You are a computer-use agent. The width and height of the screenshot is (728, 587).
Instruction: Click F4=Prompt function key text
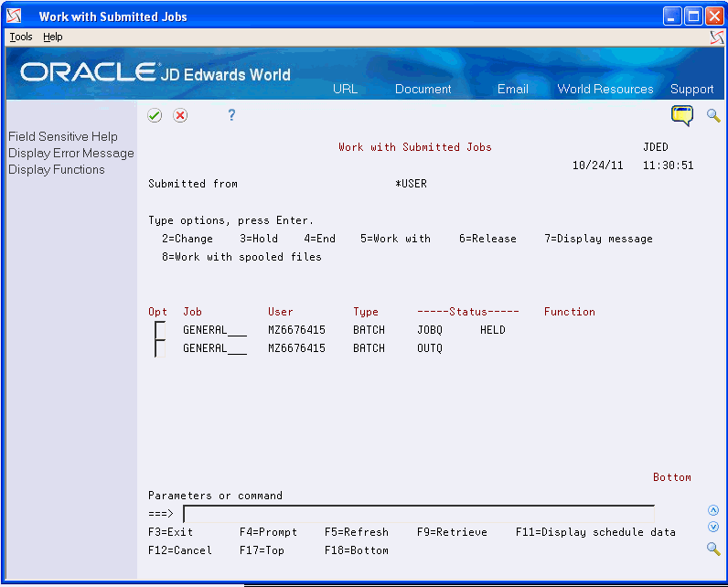[x=268, y=532]
